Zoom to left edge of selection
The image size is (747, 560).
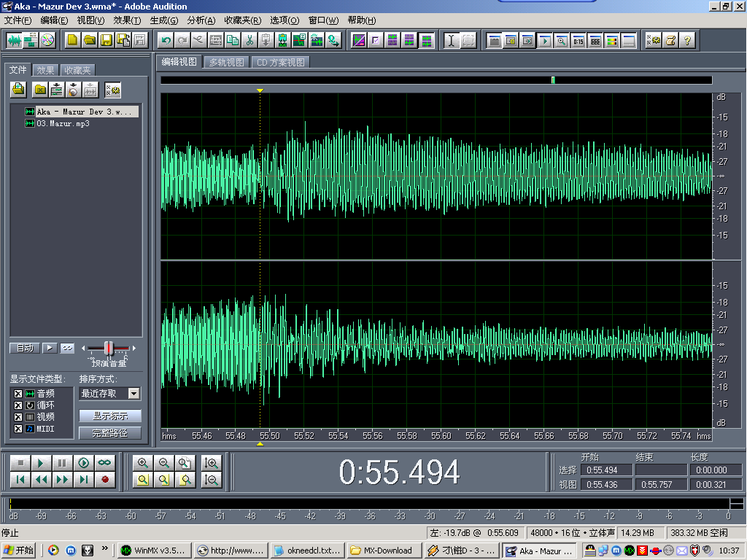click(x=164, y=480)
